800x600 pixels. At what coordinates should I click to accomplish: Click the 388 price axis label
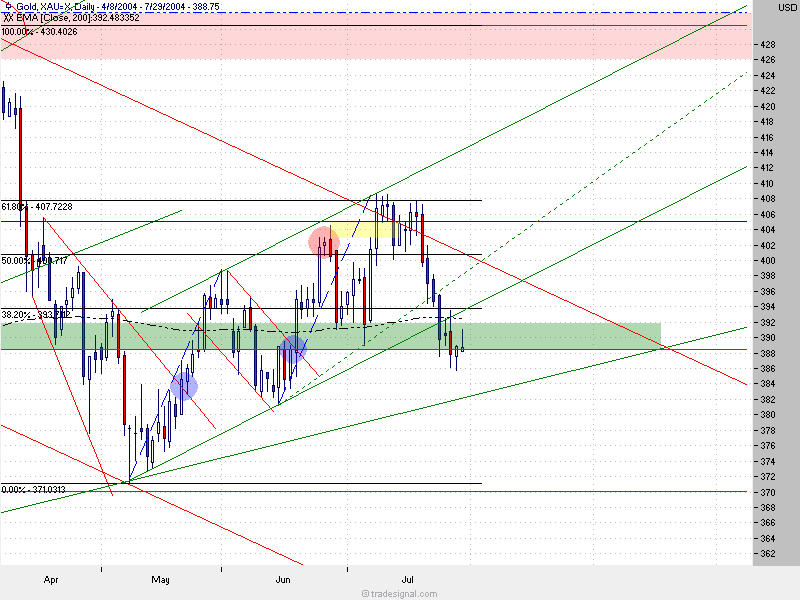pos(767,354)
